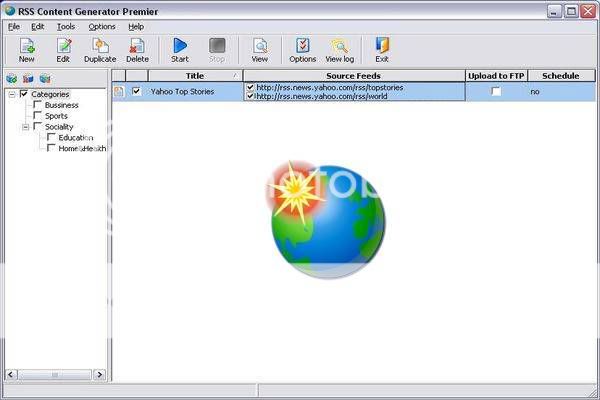
Task: Start generating content with Start button
Action: click(179, 50)
